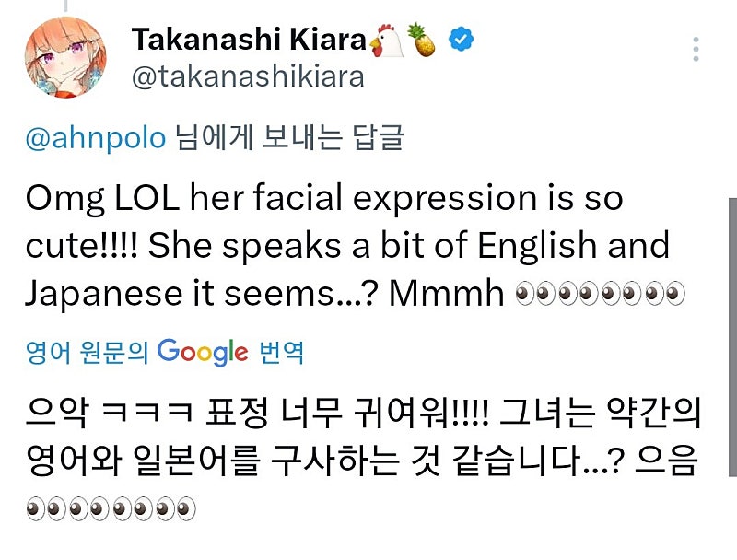Click the chicken emoji beside the name
Image resolution: width=737 pixels, height=560 pixels.
386,41
